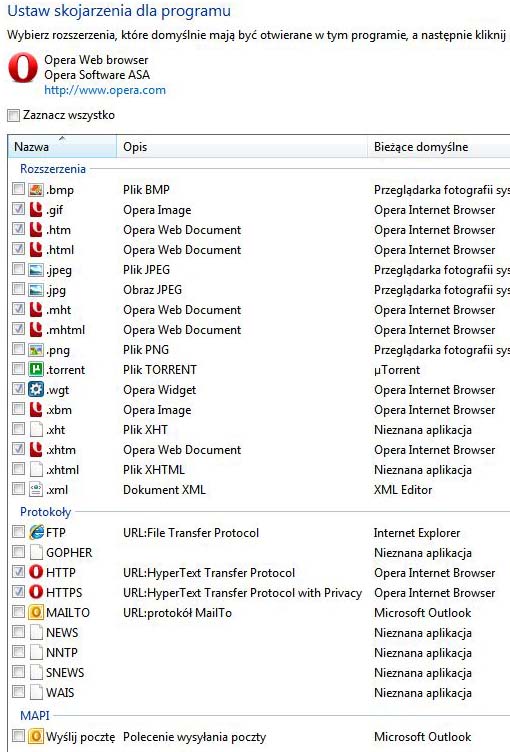Screen dimensions: 510x752
Task: Click the XML document icon for .xml
Action: point(36,489)
